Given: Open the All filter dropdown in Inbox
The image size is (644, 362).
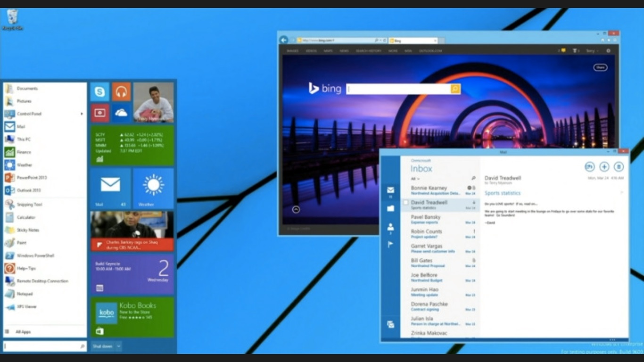Looking at the screenshot, I should coord(415,179).
